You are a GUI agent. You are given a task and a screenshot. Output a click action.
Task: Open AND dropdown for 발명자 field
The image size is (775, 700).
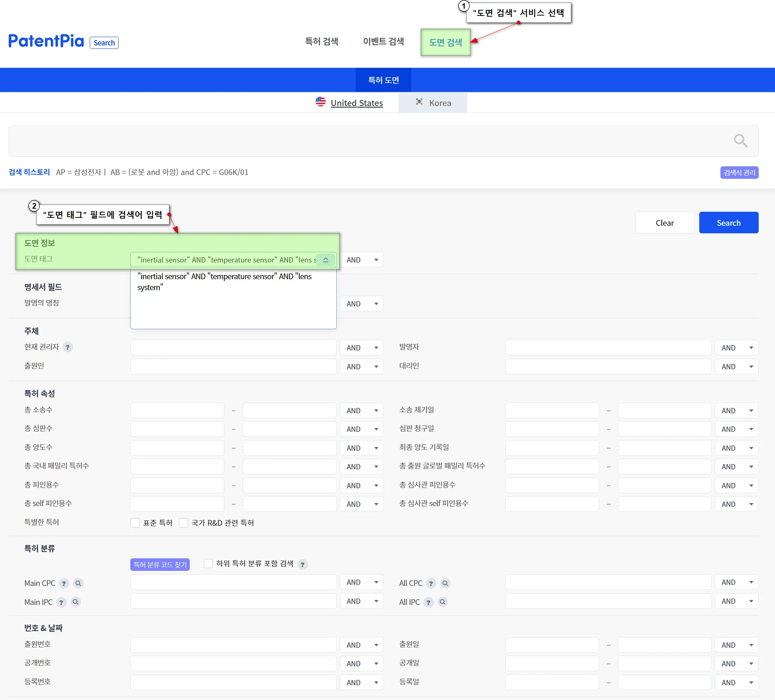click(736, 347)
